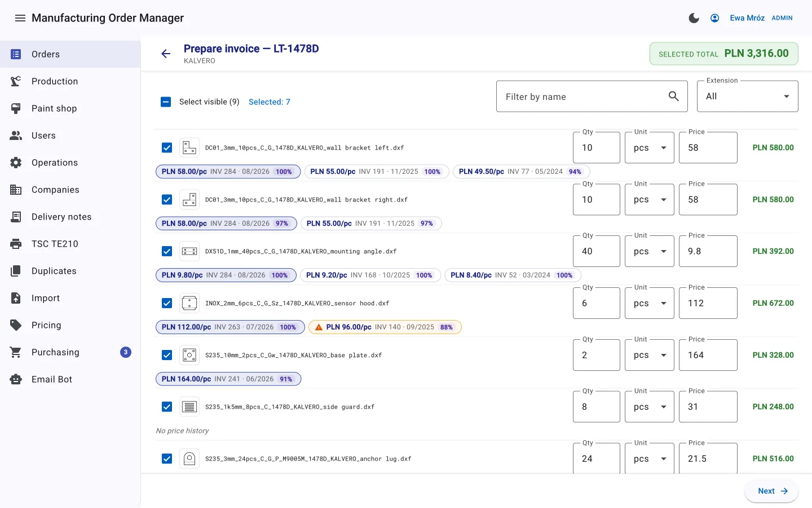This screenshot has height=508, width=812.
Task: Apply PLN 8.40/pc INV 52 price chip
Action: pyautogui.click(x=513, y=275)
